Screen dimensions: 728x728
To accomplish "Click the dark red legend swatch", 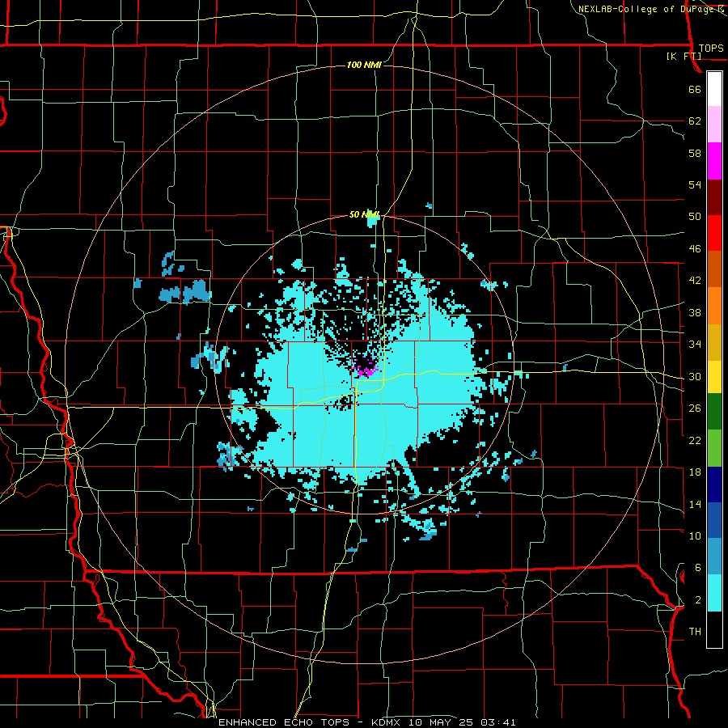I will click(714, 197).
